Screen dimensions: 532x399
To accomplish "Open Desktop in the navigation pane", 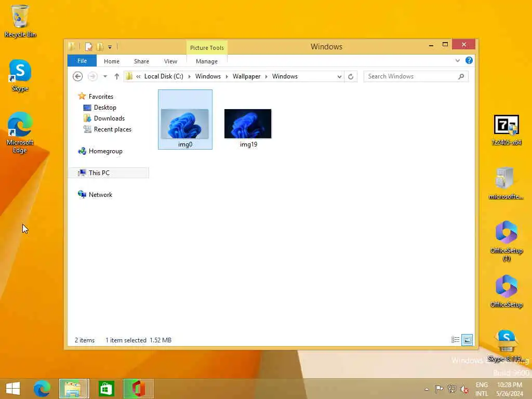I will click(x=105, y=107).
